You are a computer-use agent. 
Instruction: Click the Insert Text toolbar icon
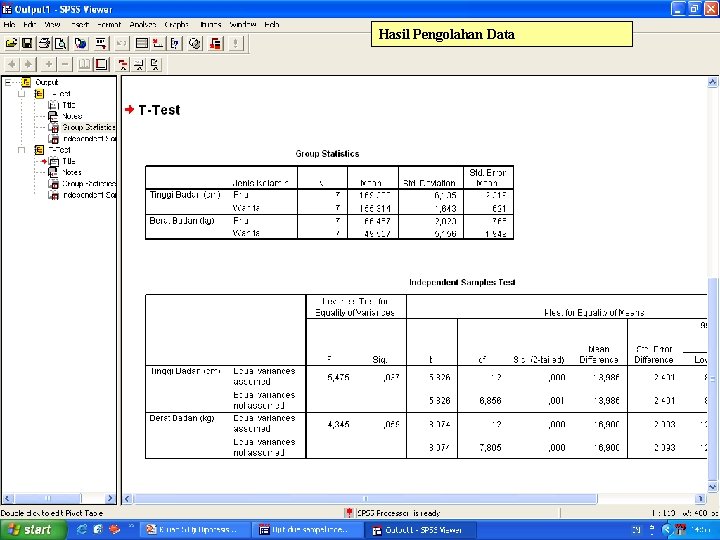click(x=155, y=64)
